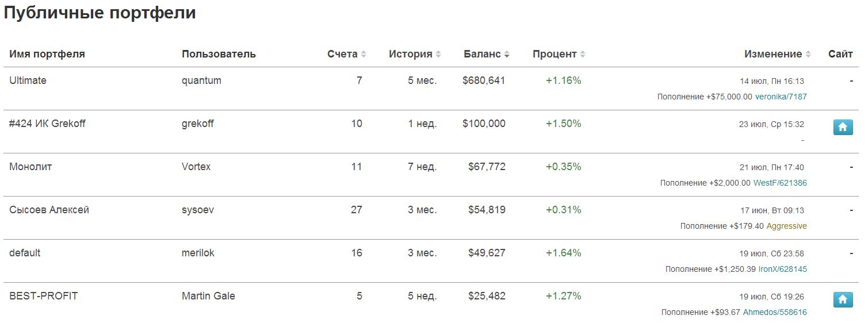Click the Сысоев Алексей portfolio name
This screenshot has height=323, width=868.
(49, 210)
